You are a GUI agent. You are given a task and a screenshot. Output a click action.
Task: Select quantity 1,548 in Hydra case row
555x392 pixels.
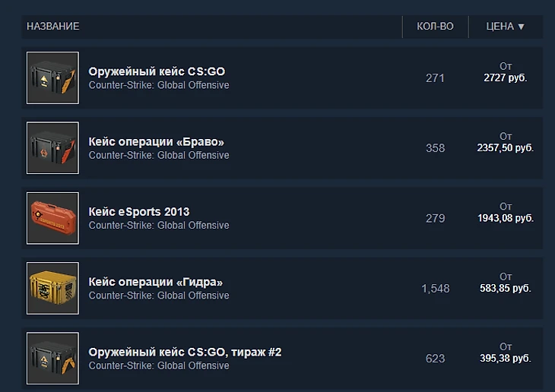[436, 289]
